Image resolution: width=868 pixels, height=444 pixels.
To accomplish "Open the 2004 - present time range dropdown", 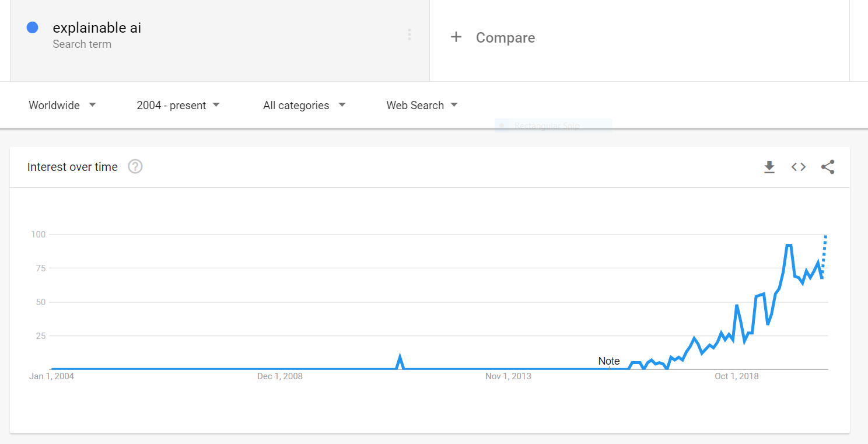I will coord(178,105).
